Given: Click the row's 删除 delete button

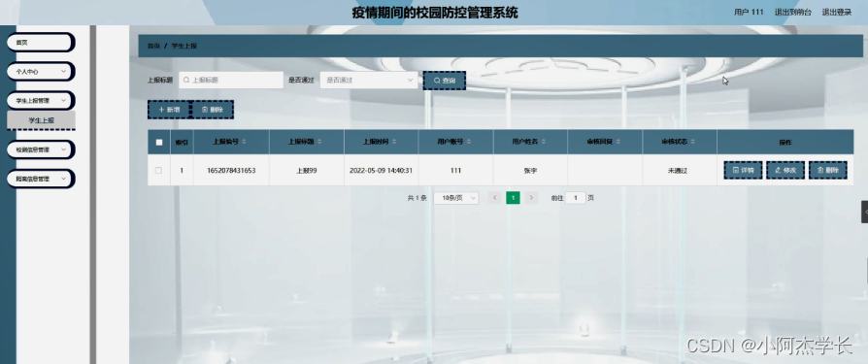Looking at the screenshot, I should pyautogui.click(x=828, y=171).
